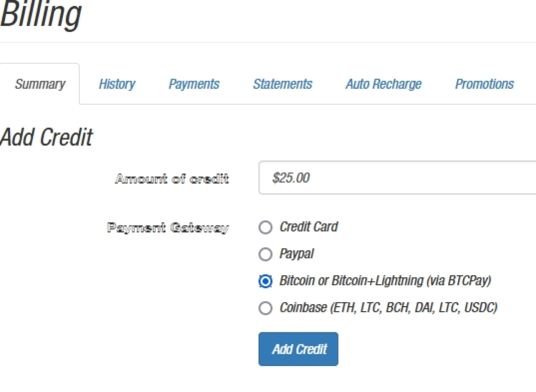The image size is (536, 392).
Task: Click the "Paypal" option label text
Action: tap(296, 254)
